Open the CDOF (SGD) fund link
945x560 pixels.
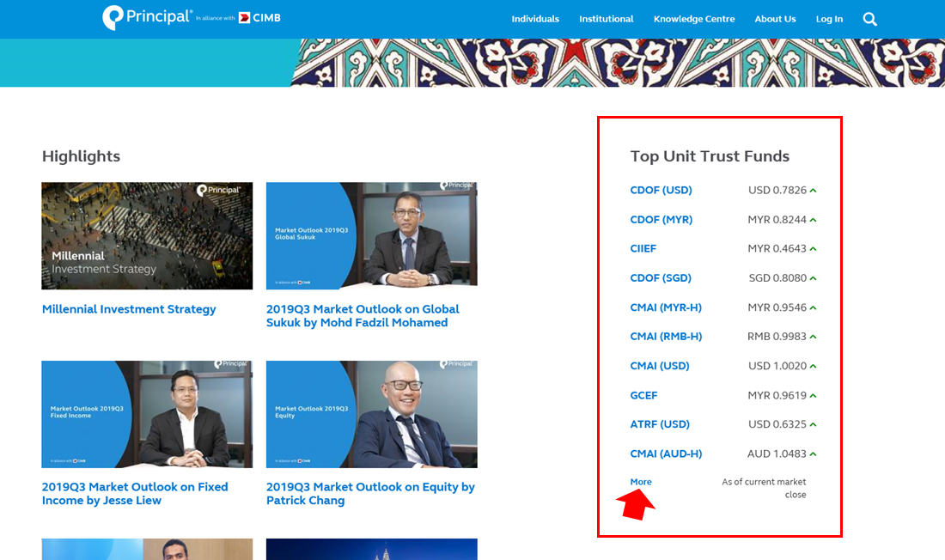[661, 278]
